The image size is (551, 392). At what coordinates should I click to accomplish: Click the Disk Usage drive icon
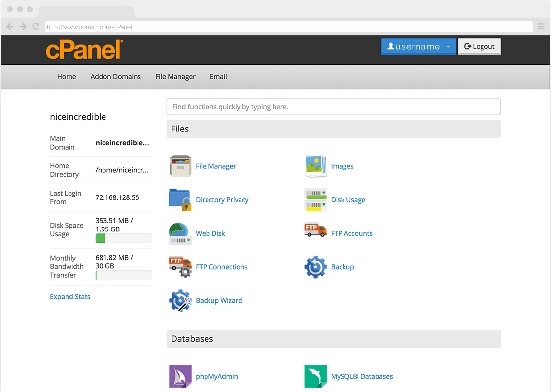[315, 200]
